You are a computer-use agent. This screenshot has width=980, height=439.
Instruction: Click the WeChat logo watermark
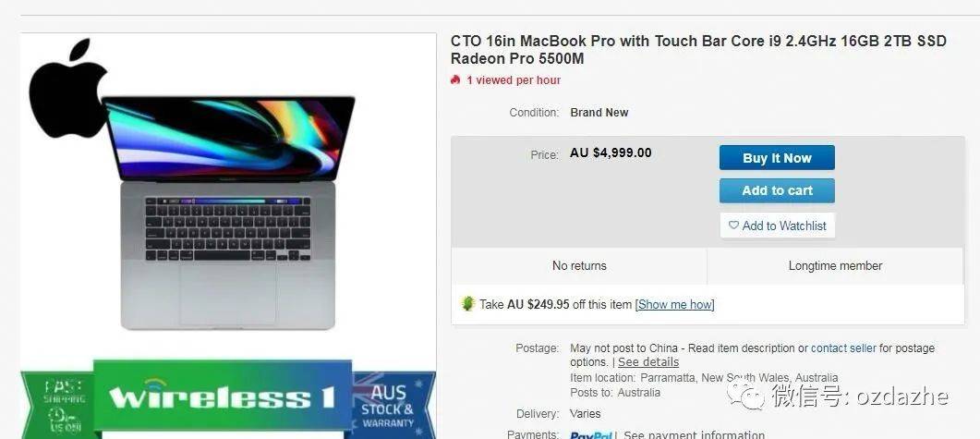[x=745, y=396]
